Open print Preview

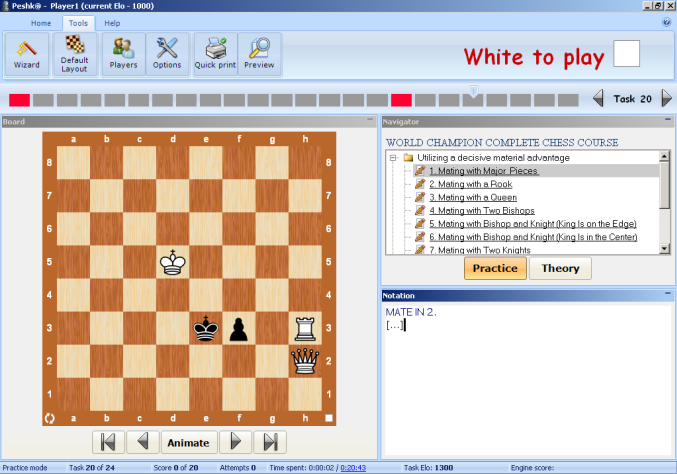tap(259, 55)
